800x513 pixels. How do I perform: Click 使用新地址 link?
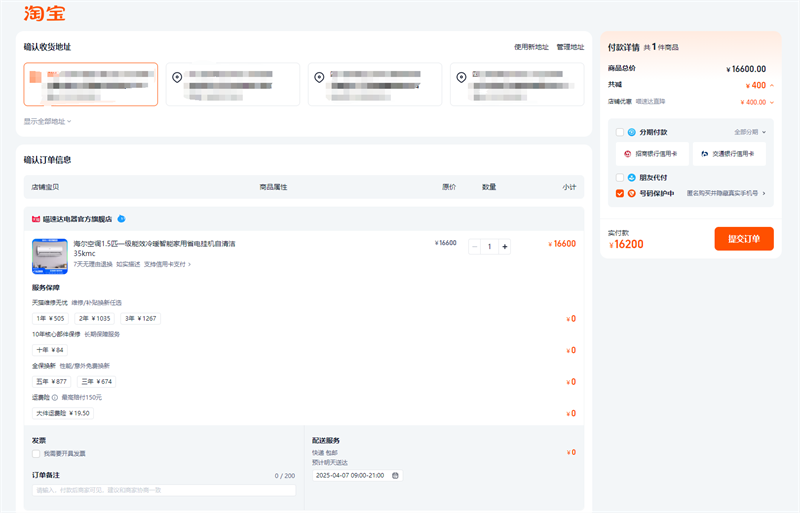click(531, 47)
